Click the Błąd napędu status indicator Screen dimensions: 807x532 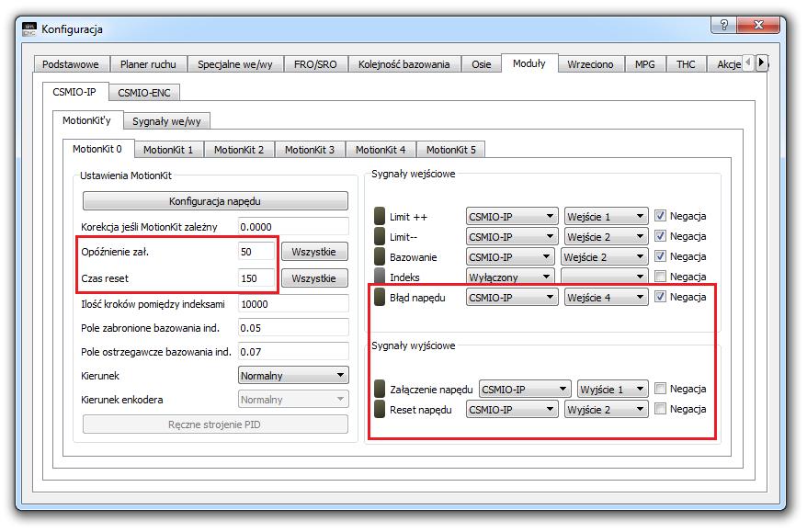380,297
